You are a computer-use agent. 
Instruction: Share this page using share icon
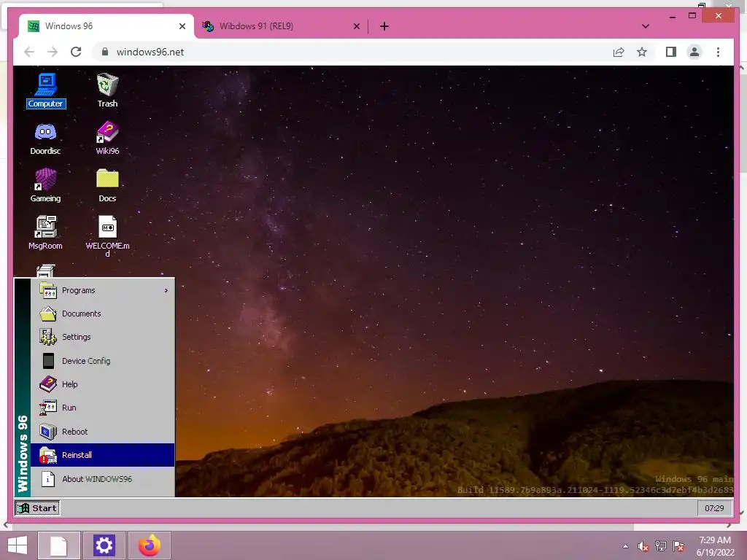tap(619, 52)
